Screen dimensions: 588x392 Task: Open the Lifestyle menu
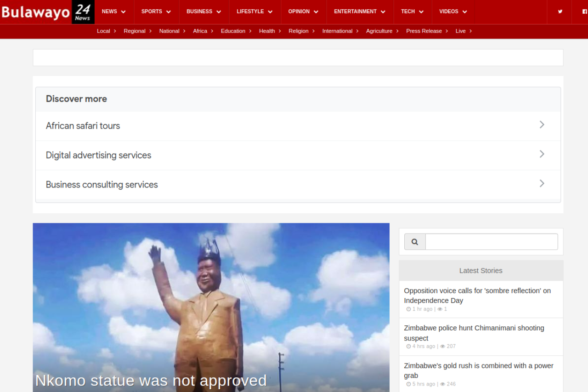point(254,11)
